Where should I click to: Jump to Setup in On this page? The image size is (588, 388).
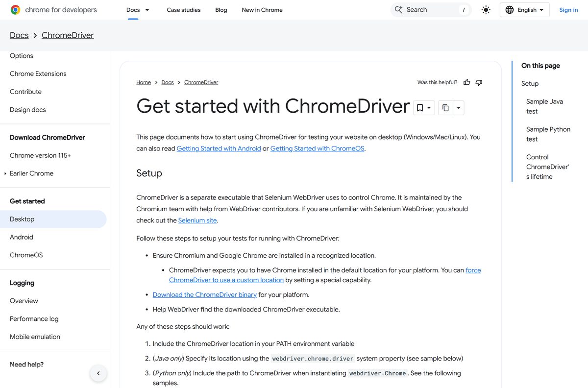530,84
